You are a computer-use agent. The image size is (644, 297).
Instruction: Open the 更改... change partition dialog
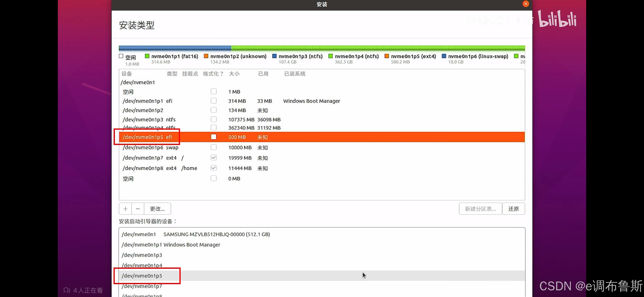[x=158, y=209]
